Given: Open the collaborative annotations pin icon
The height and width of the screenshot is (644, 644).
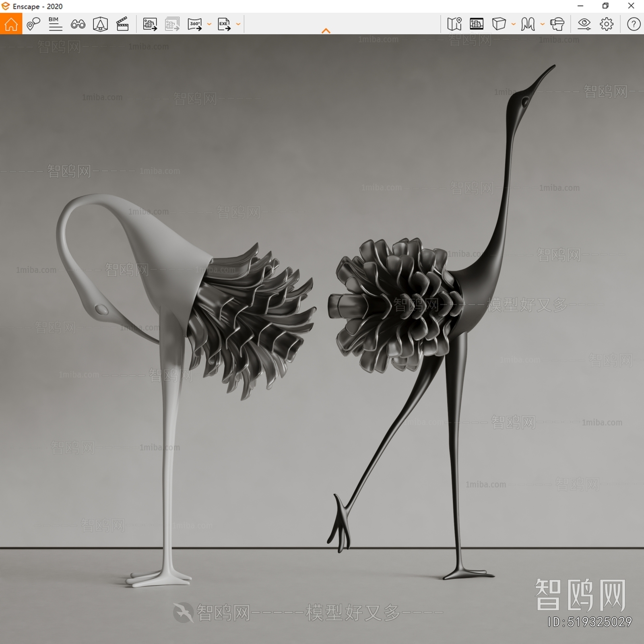Looking at the screenshot, I should coord(33,24).
